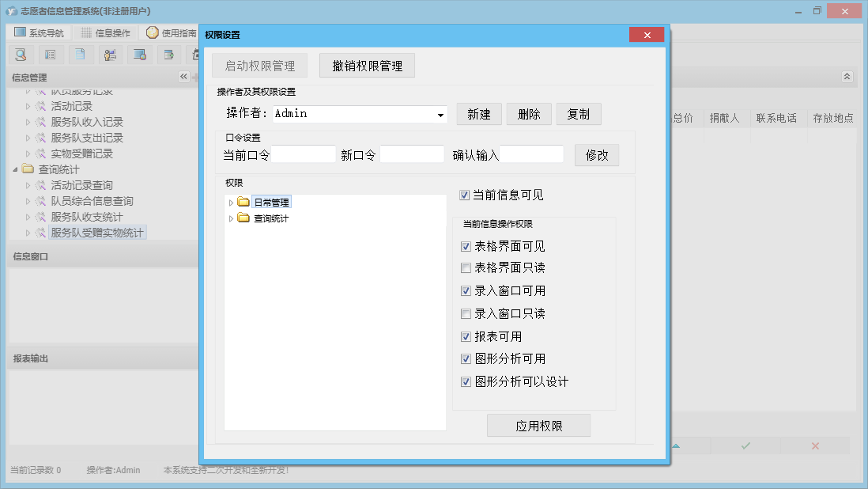Enable 录入窗口只读 checkbox
Image resolution: width=868 pixels, height=489 pixels.
(x=466, y=314)
